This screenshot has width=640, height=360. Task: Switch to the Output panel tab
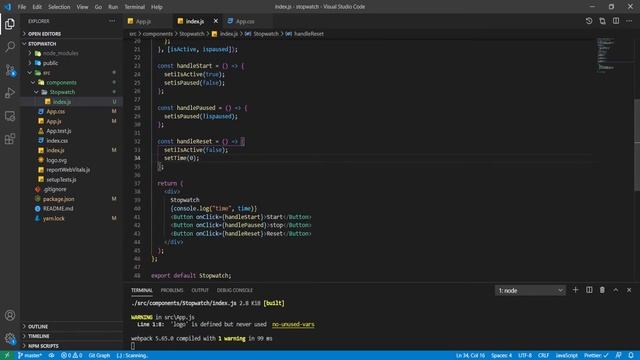[x=200, y=290]
